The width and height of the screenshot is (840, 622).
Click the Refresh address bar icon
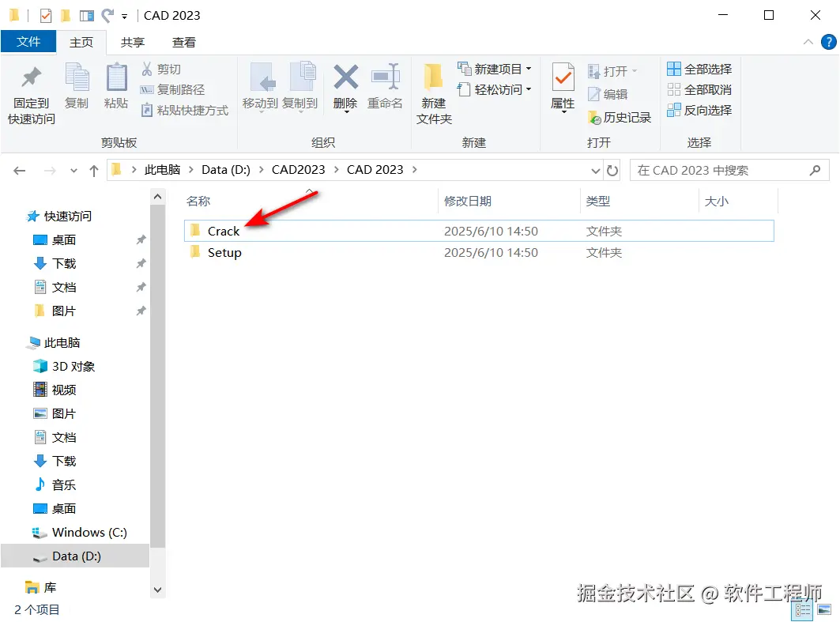tap(612, 171)
